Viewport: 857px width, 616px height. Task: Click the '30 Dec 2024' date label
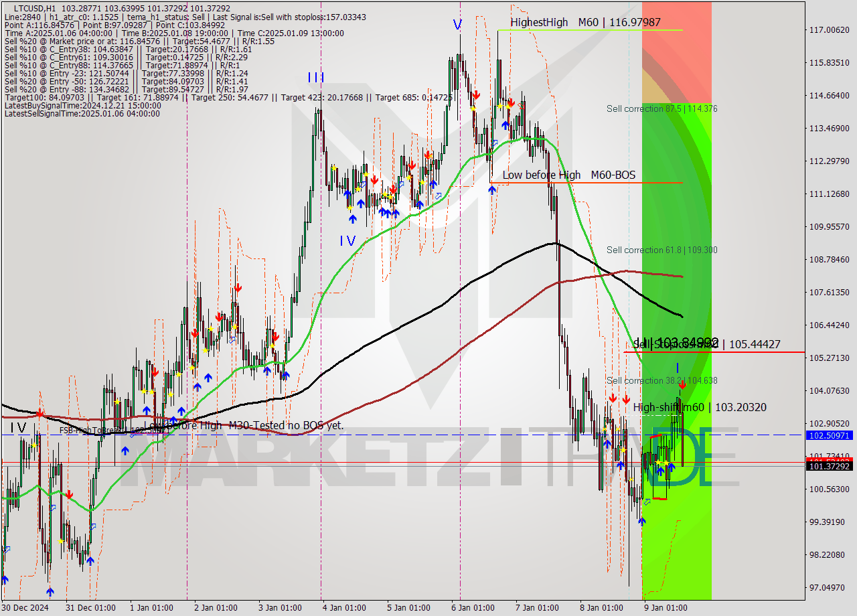pyautogui.click(x=25, y=608)
